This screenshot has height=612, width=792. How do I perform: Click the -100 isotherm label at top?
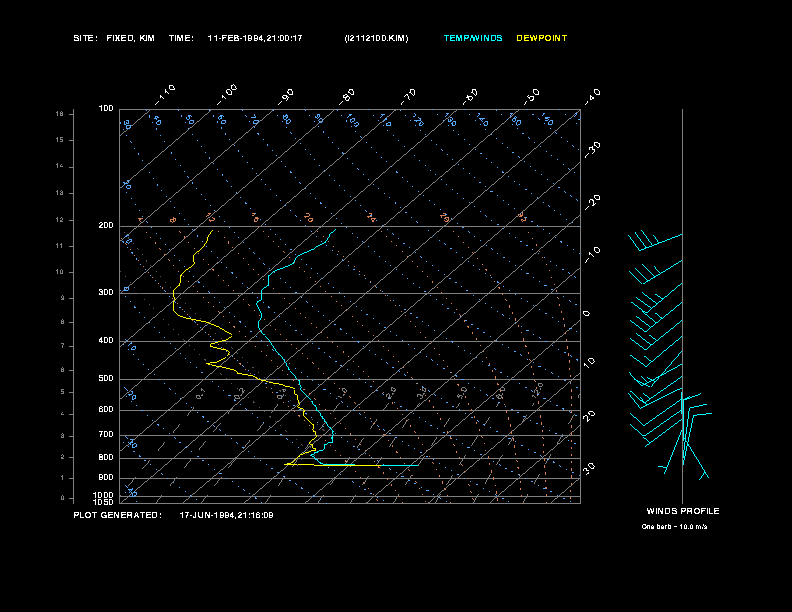[226, 95]
